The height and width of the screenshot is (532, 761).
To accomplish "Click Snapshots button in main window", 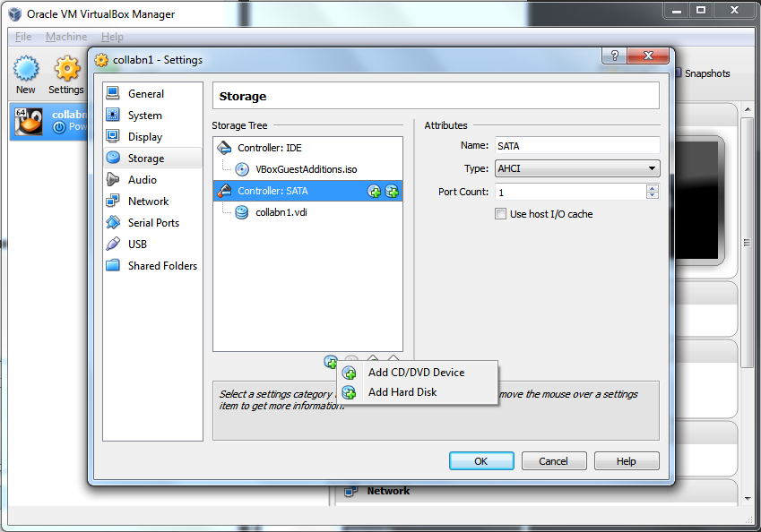I will click(x=703, y=73).
